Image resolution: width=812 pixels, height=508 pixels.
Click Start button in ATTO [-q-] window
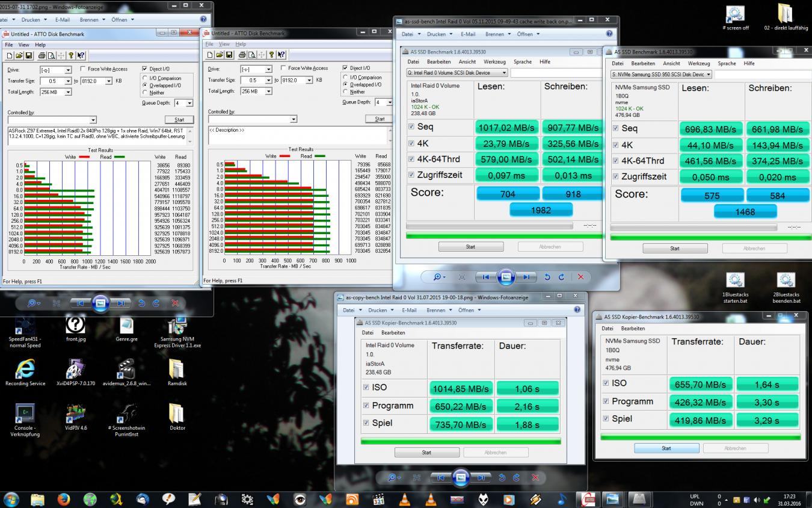(179, 120)
